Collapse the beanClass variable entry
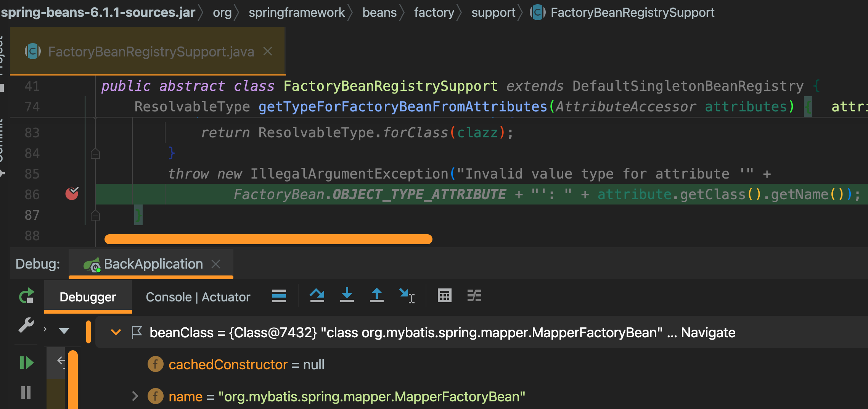Viewport: 868px width, 409px height. tap(116, 332)
